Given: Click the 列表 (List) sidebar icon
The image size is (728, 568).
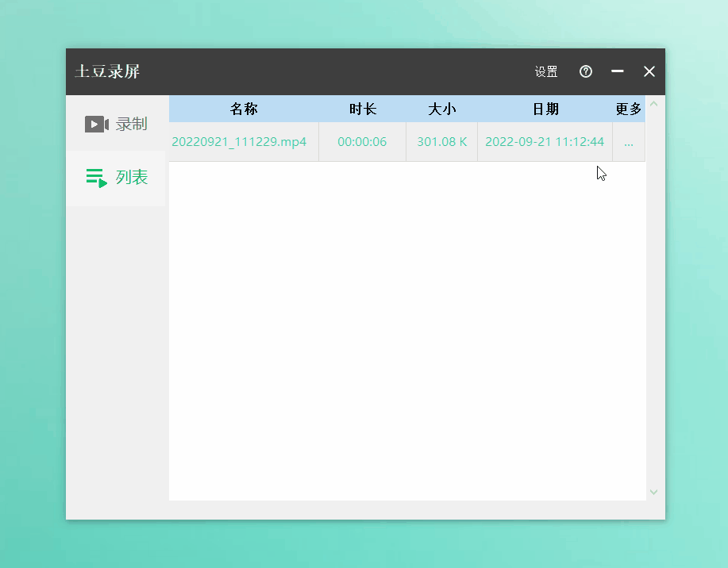Looking at the screenshot, I should [x=95, y=178].
